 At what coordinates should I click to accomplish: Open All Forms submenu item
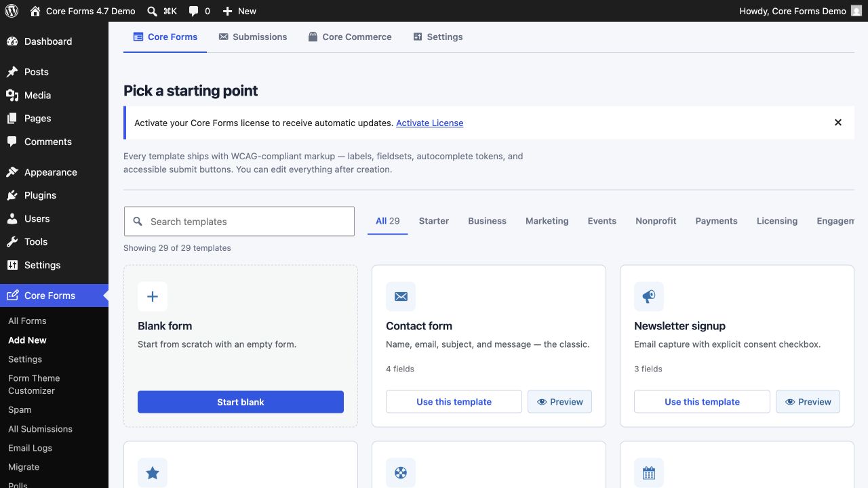coord(27,321)
